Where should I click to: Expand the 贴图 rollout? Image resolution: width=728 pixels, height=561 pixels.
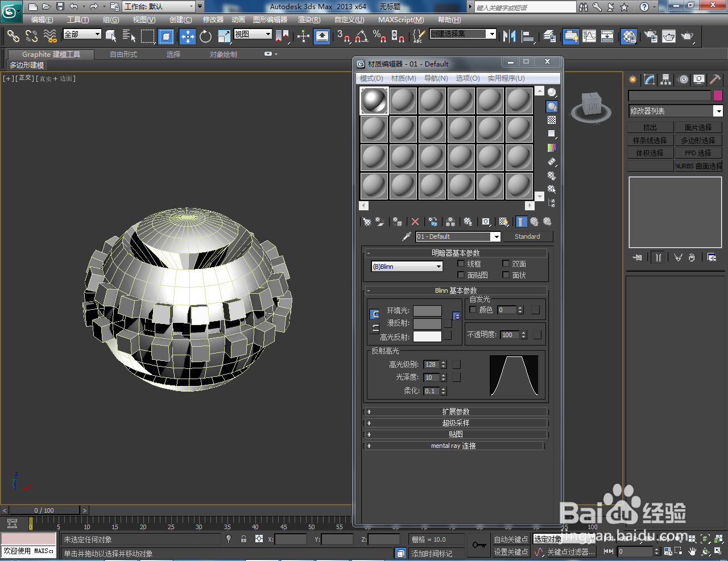456,434
